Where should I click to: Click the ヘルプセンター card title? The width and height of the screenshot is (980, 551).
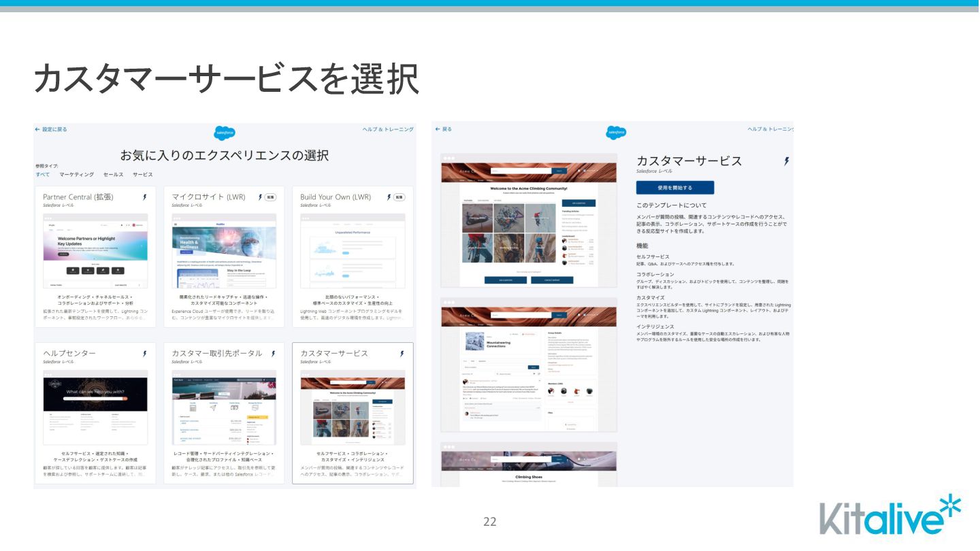point(69,354)
